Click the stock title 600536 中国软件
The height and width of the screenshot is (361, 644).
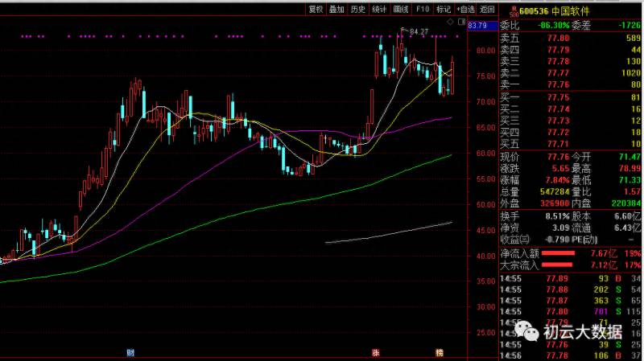[x=555, y=11]
